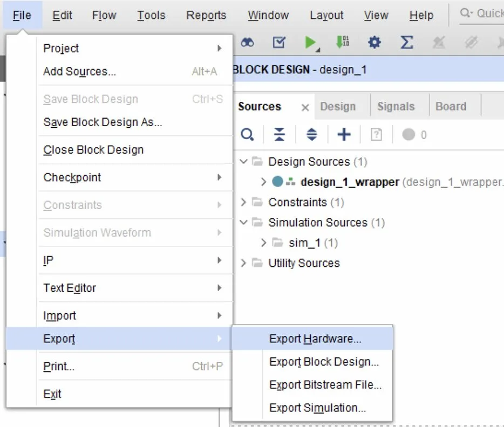This screenshot has height=427, width=504.
Task: Click the binoculars find icon in toolbar
Action: pyautogui.click(x=247, y=43)
